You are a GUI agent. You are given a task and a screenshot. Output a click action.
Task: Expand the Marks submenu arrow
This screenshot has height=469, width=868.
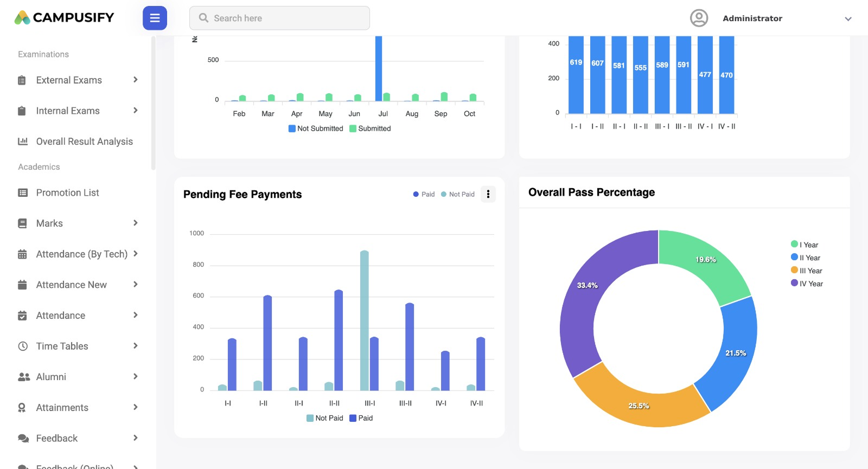(135, 223)
